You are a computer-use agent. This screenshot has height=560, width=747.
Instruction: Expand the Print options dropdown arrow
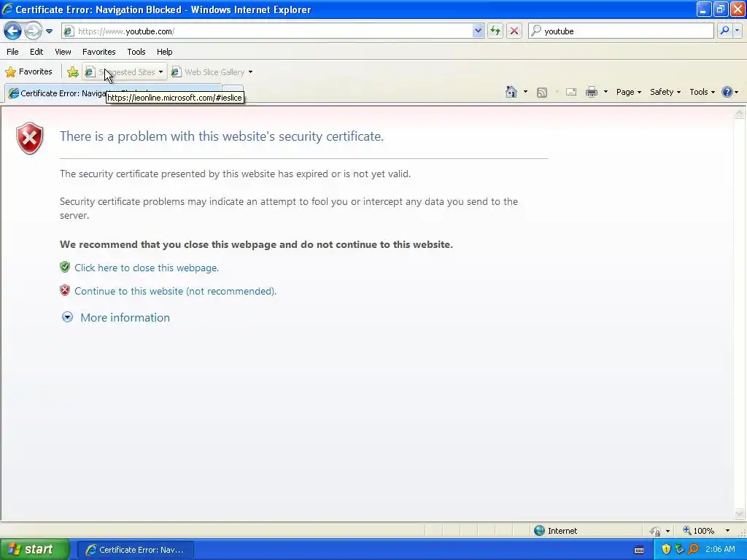(605, 92)
